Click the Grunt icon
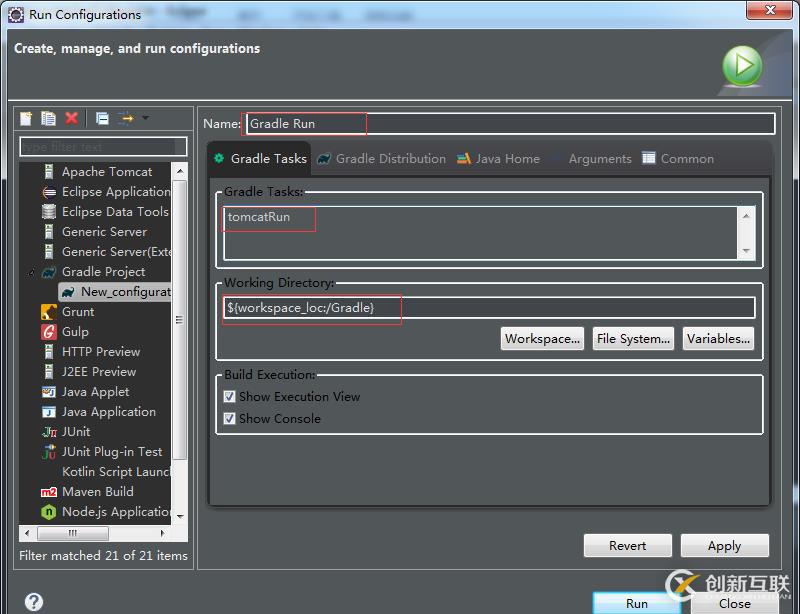 coord(49,312)
